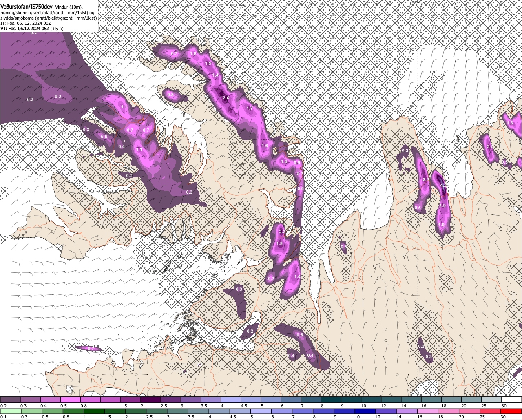Image resolution: width=522 pixels, height=420 pixels.
Task: Click the 'VT: Fös. 06.12.2024 05Z' valid-time line
Action: tap(25, 29)
